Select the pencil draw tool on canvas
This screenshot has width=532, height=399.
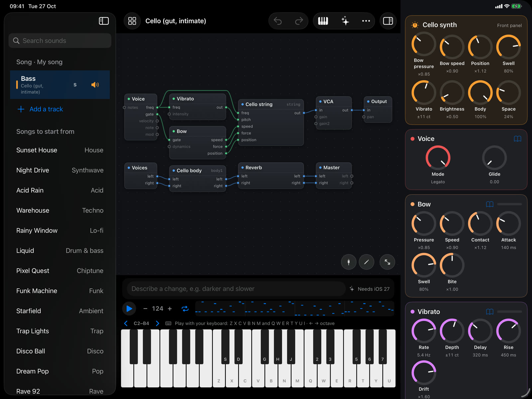click(x=366, y=262)
